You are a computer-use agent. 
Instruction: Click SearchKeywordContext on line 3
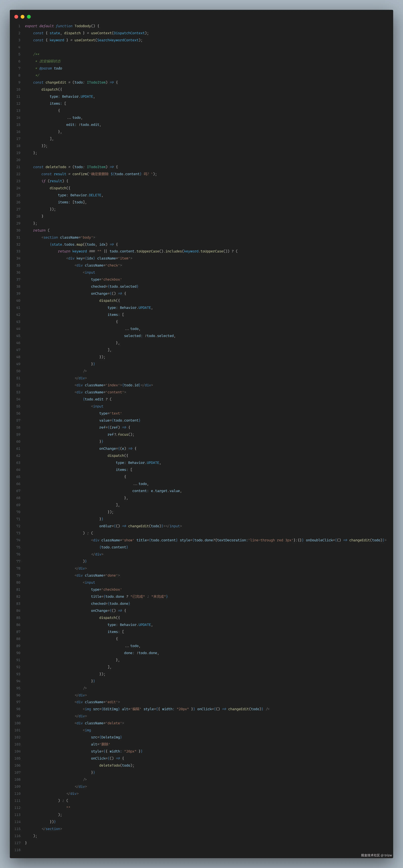[x=118, y=40]
